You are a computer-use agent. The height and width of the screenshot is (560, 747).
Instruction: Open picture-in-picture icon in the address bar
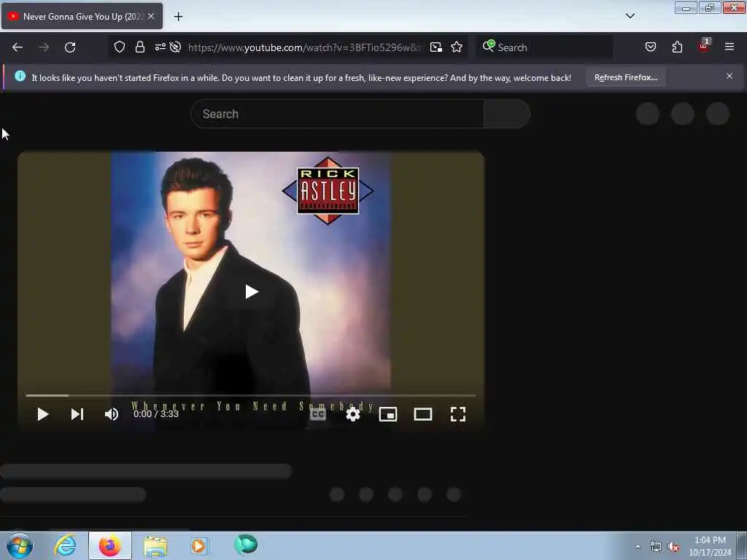[x=436, y=47]
